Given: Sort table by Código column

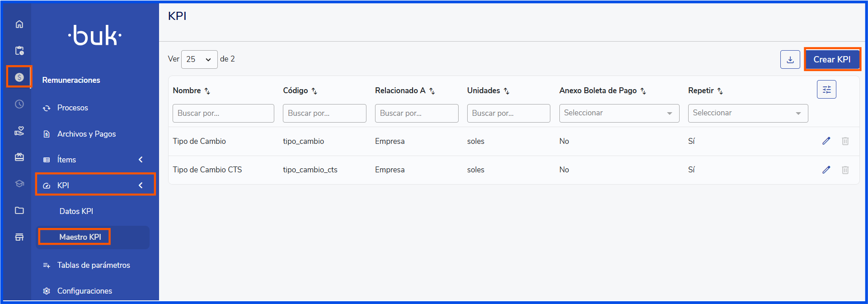Looking at the screenshot, I should 314,91.
